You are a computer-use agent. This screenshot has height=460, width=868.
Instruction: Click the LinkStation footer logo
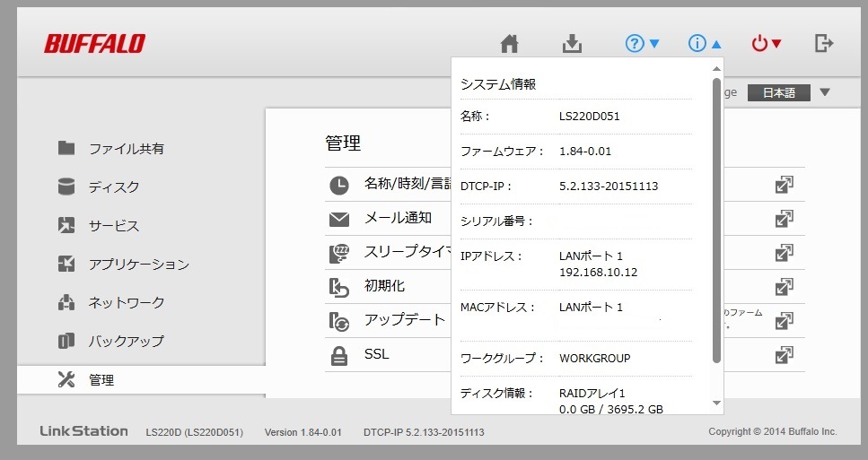(x=84, y=431)
